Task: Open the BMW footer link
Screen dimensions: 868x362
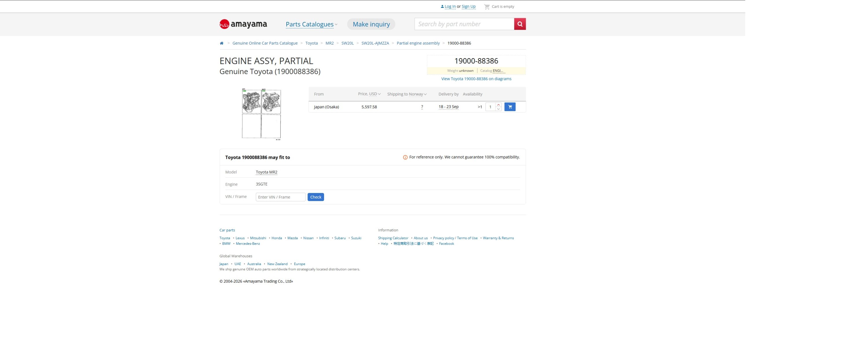Action: pyautogui.click(x=226, y=244)
